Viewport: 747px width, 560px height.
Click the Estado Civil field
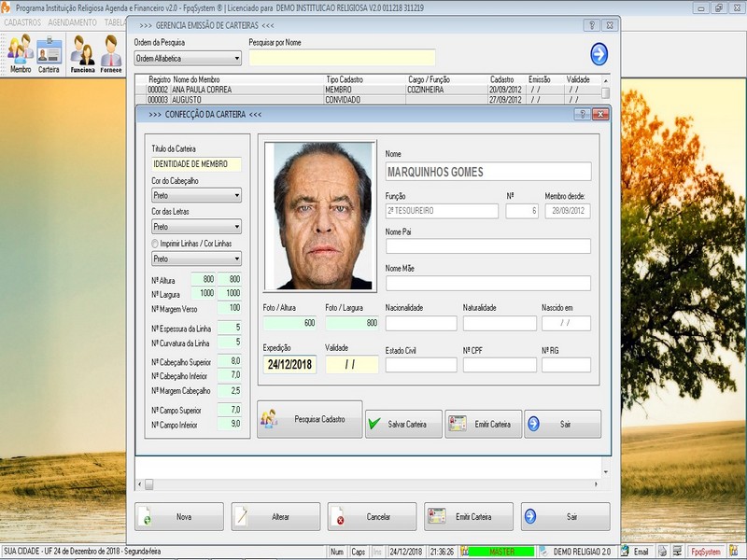(421, 365)
